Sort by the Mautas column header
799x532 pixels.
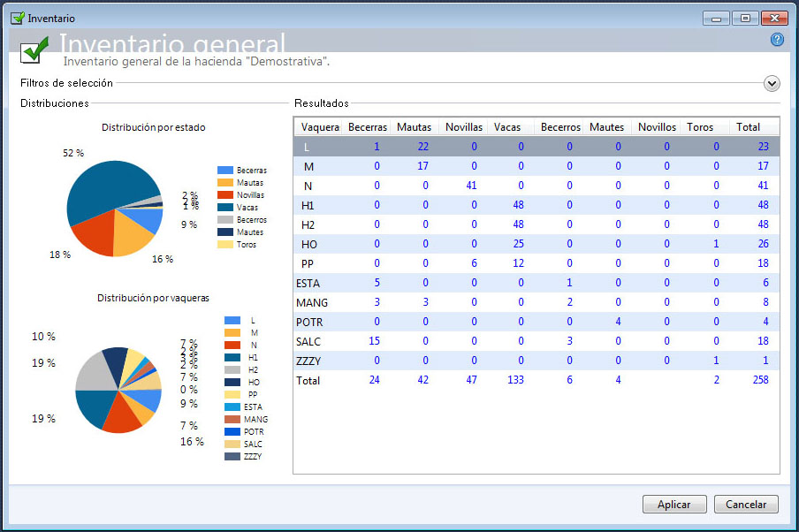(x=414, y=127)
